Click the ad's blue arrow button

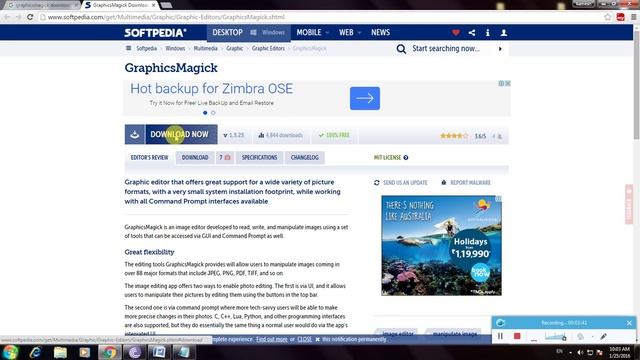click(365, 98)
